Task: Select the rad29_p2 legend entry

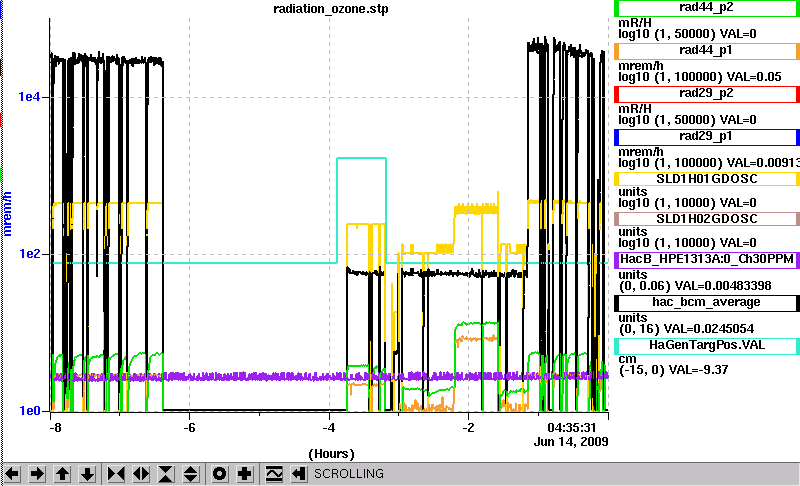Action: point(707,94)
